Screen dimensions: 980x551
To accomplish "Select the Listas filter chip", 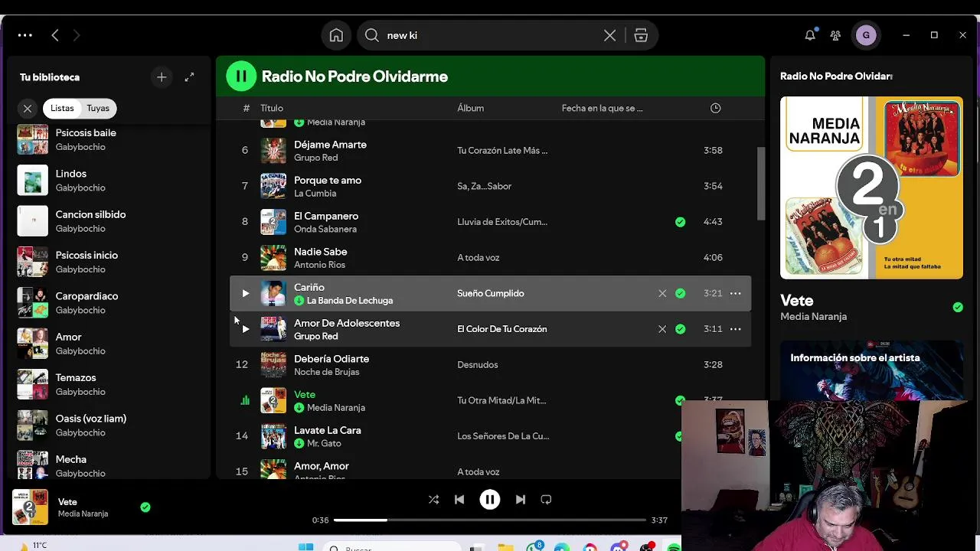I will [62, 109].
